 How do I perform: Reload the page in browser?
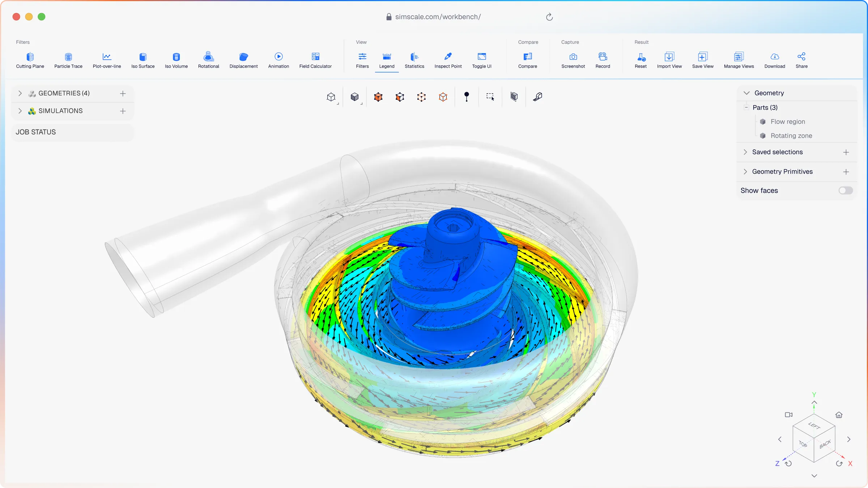(549, 17)
